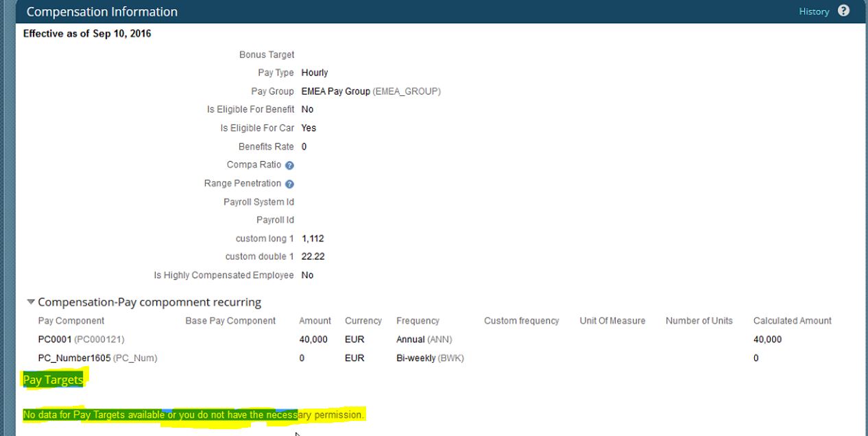Click the Payroll Id label

click(275, 220)
